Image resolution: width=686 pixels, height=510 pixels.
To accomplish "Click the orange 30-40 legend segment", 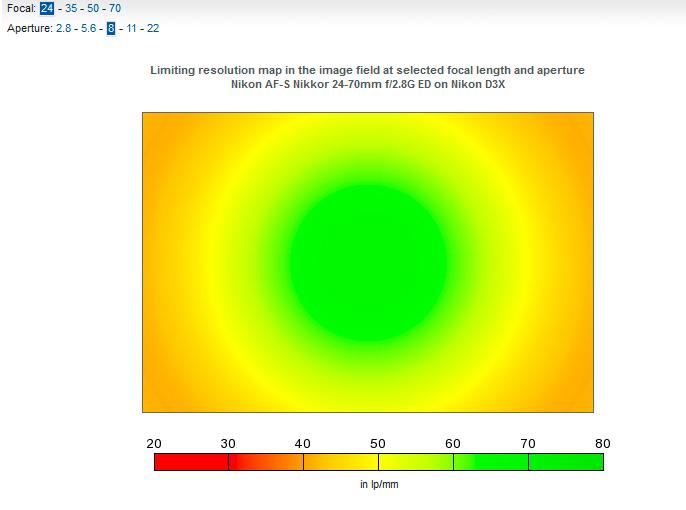I will pyautogui.click(x=266, y=462).
